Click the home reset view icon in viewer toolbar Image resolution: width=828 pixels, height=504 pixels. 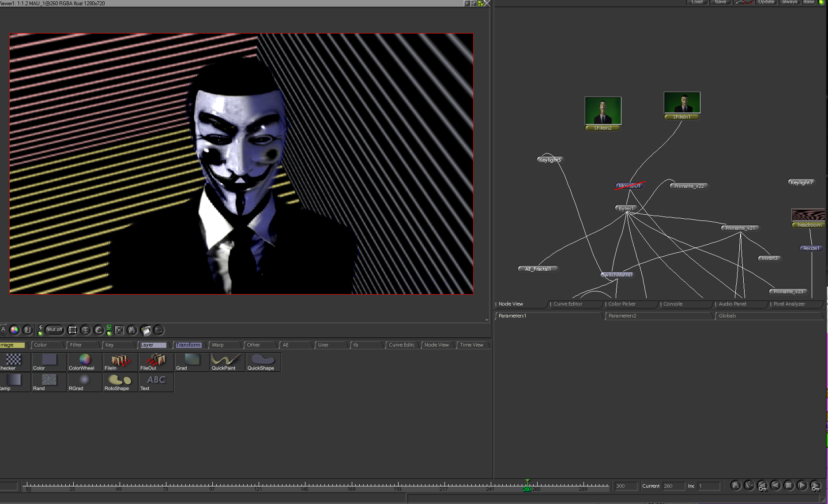pyautogui.click(x=132, y=330)
